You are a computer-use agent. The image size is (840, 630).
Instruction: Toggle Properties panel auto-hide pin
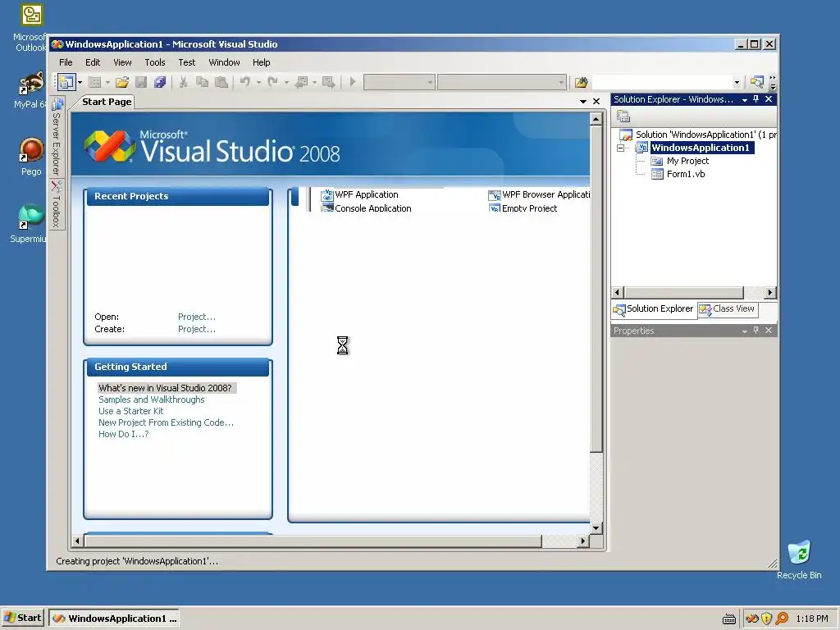coord(756,331)
